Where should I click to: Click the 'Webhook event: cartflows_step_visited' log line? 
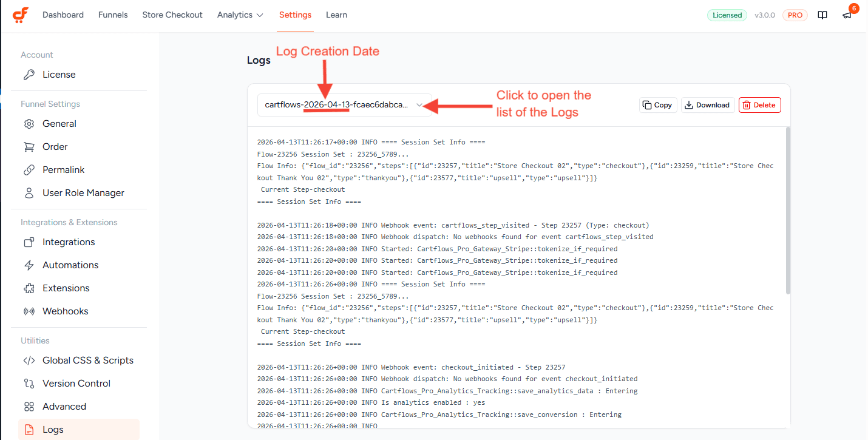[453, 225]
